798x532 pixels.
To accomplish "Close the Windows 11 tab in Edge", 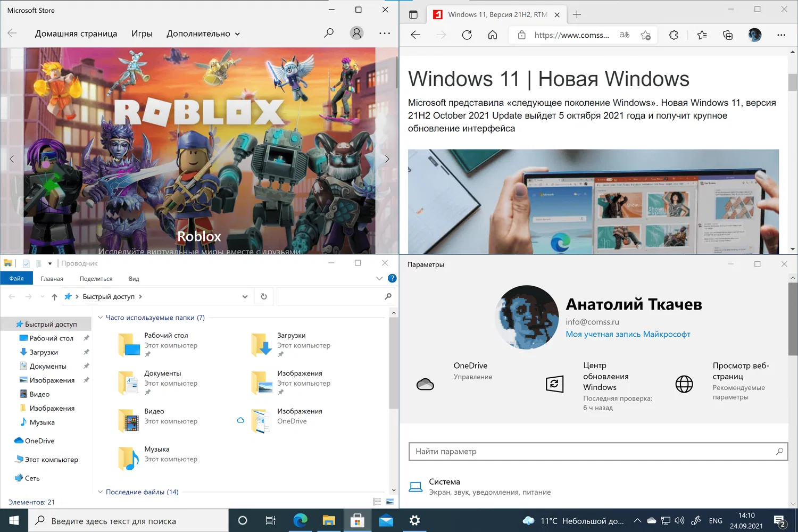I will (557, 15).
